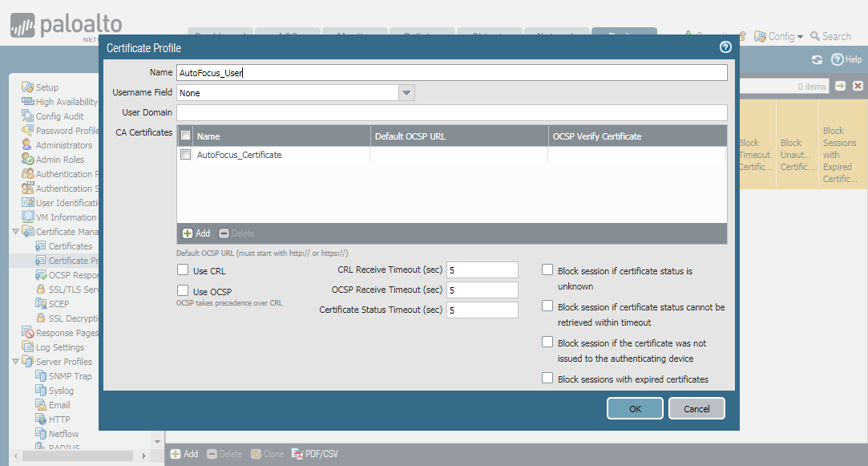Click the Config Audit icon
868x466 pixels.
click(x=28, y=115)
